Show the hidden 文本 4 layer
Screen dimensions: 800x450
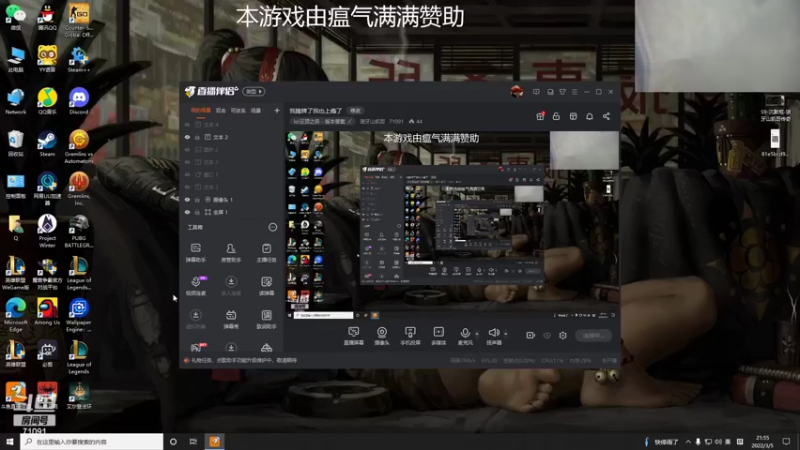187,124
